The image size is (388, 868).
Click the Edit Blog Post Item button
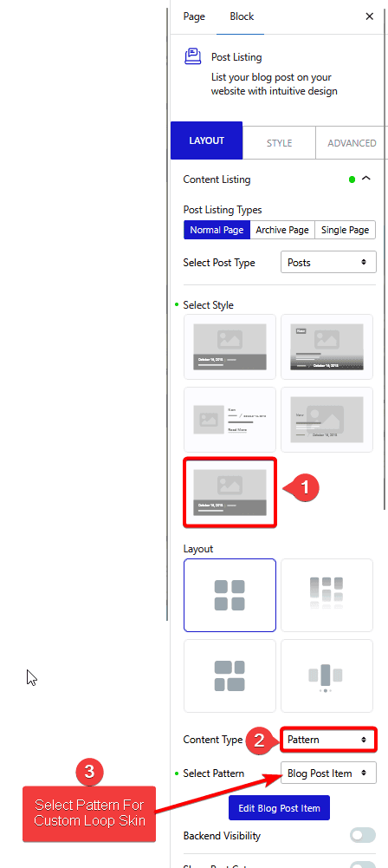(279, 808)
